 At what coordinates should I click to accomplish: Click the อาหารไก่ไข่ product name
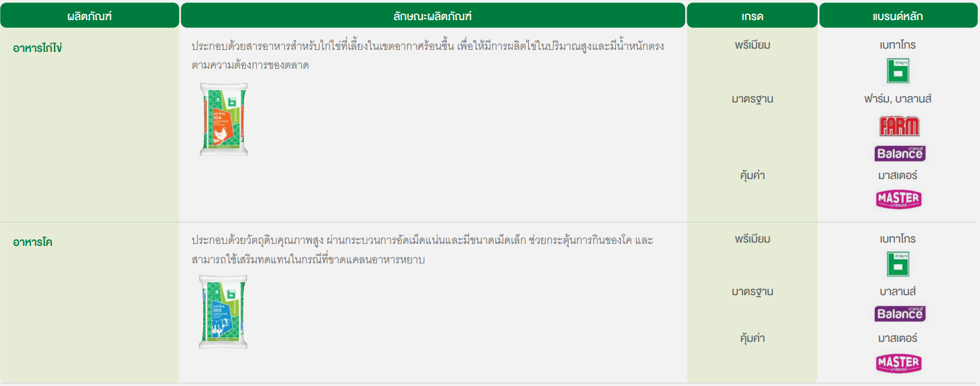point(37,48)
